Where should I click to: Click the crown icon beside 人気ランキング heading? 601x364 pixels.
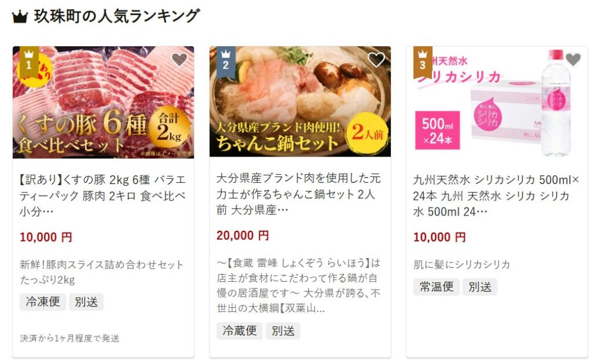20,17
